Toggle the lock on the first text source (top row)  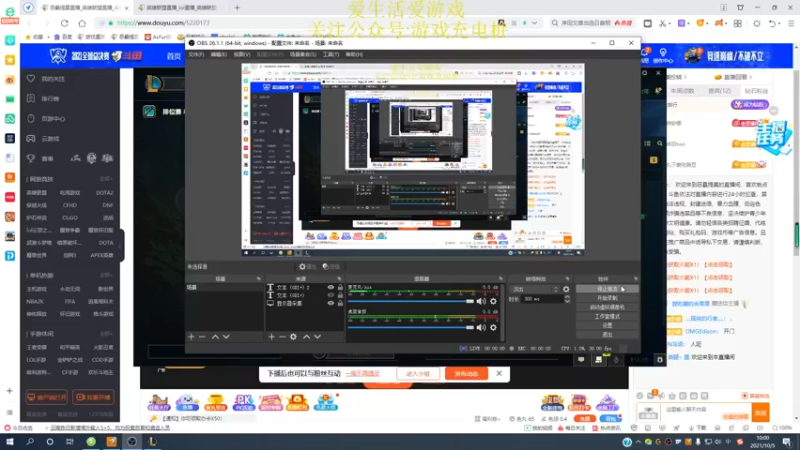point(340,287)
